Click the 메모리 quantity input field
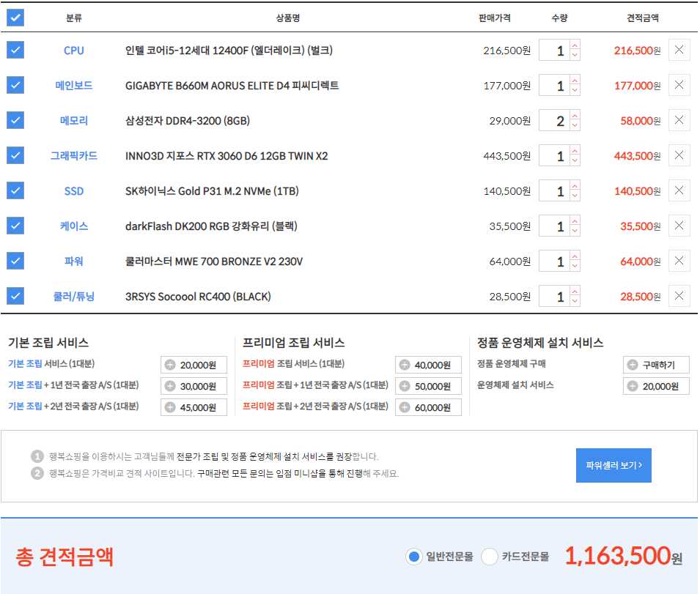The image size is (700, 594). pyautogui.click(x=555, y=120)
